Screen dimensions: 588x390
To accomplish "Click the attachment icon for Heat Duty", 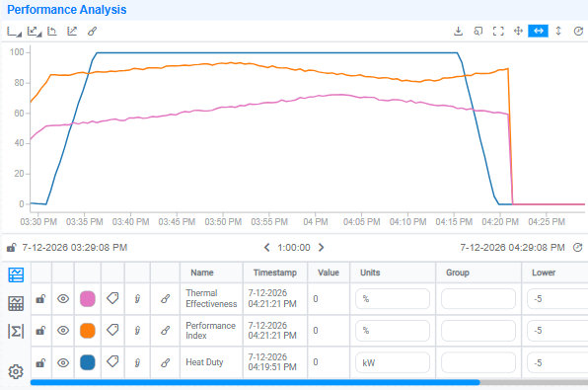I will click(137, 363).
